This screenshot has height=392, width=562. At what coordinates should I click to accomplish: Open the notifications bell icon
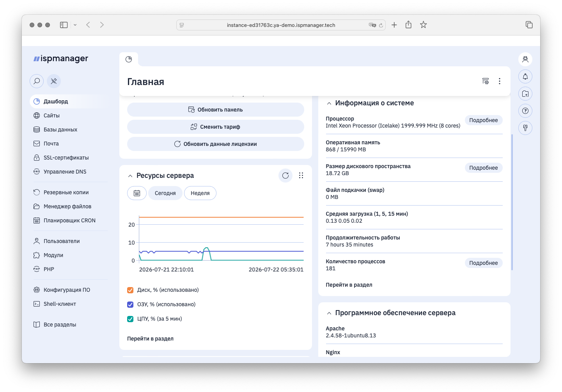point(525,76)
